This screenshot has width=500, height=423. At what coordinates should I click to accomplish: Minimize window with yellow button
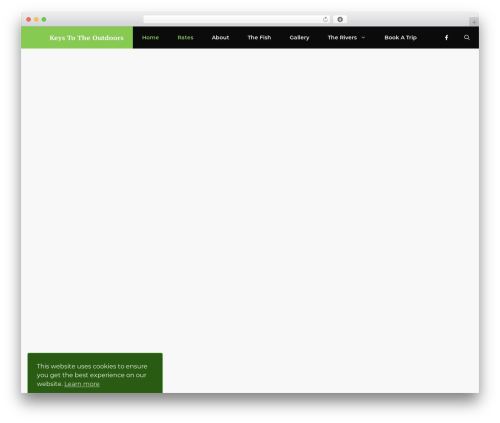tap(36, 19)
